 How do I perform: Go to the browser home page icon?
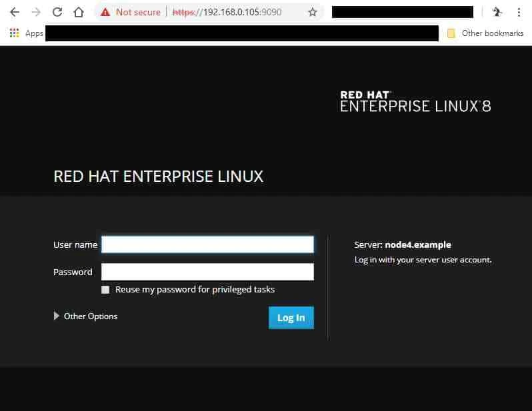click(79, 12)
